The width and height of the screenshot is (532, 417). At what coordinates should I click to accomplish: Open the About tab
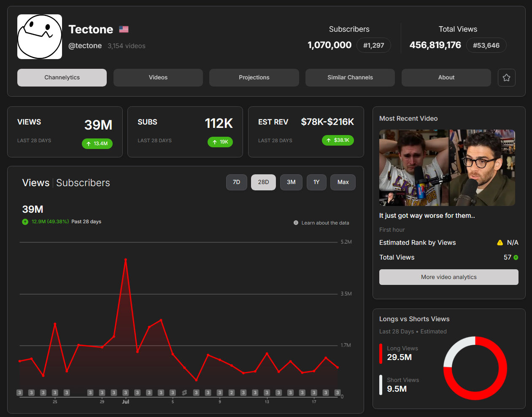click(446, 78)
